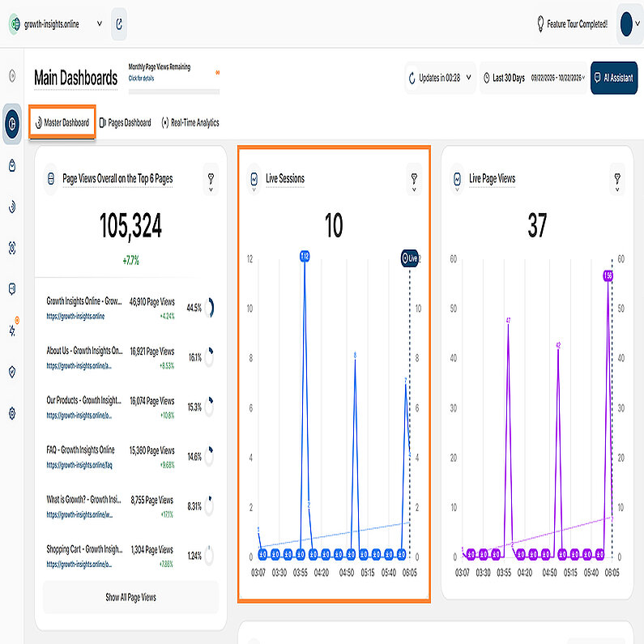Image resolution: width=644 pixels, height=644 pixels.
Task: Click the peak 12 data point in Live Sessions
Action: click(x=305, y=256)
